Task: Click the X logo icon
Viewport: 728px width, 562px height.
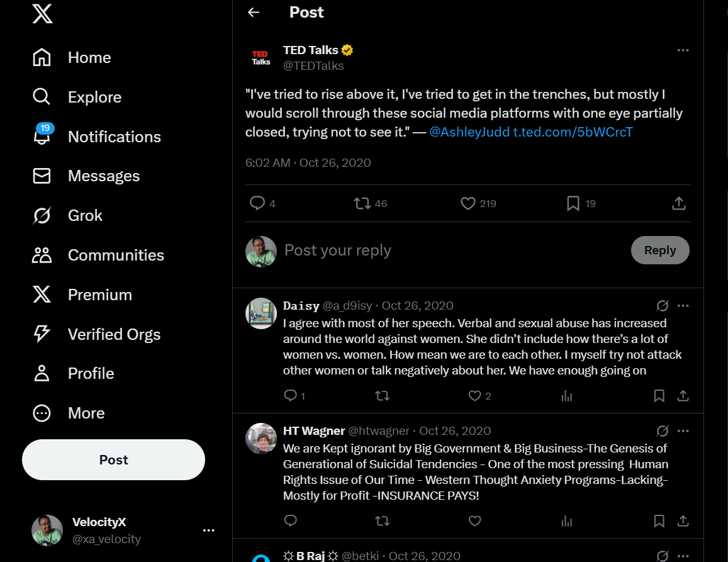Action: click(x=42, y=14)
